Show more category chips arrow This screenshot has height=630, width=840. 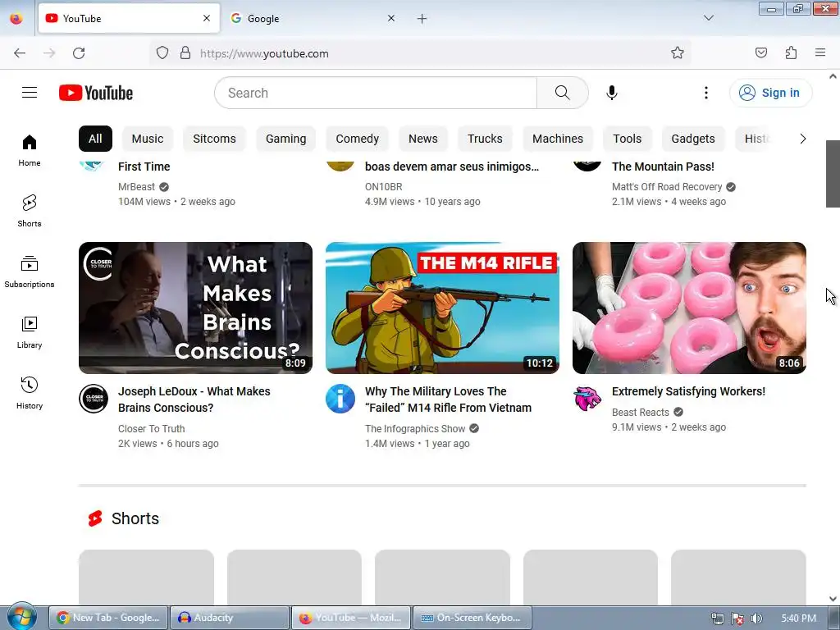802,139
